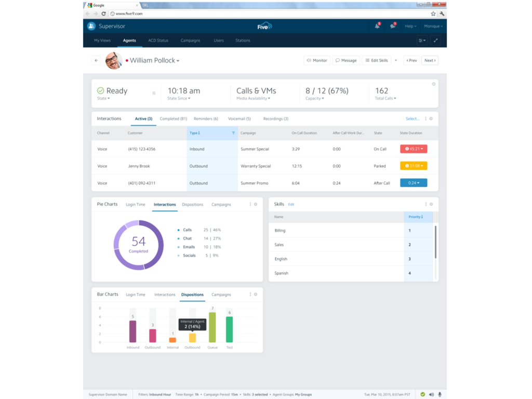
Task: Click the Edit link in the Skills panel
Action: [291, 204]
